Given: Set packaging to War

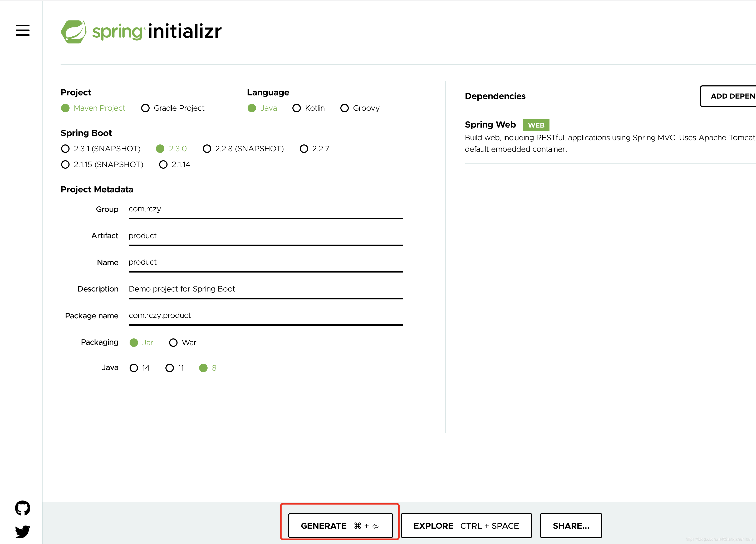Looking at the screenshot, I should click(183, 343).
